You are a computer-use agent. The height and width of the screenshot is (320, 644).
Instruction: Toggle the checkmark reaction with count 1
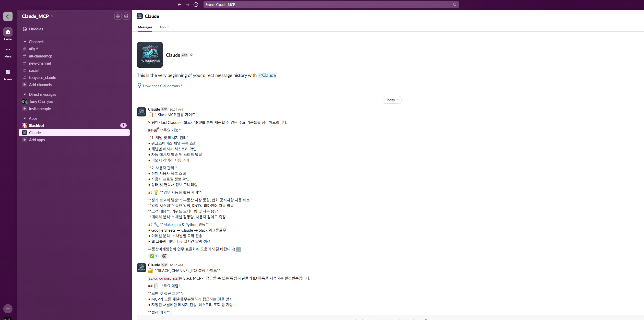(x=153, y=256)
